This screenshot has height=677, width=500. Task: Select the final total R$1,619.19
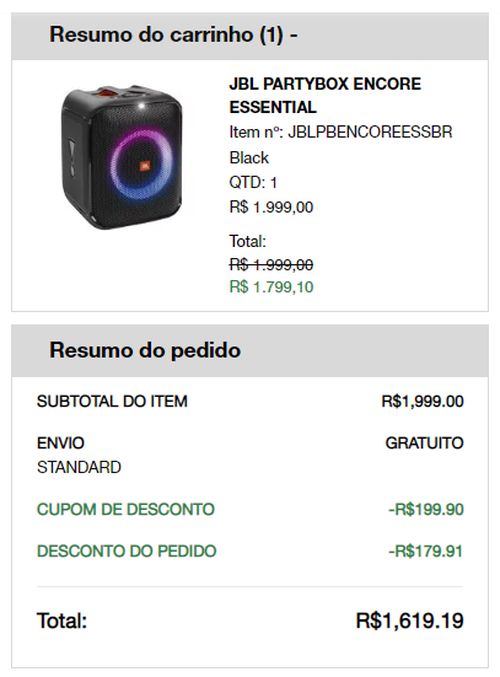point(410,621)
